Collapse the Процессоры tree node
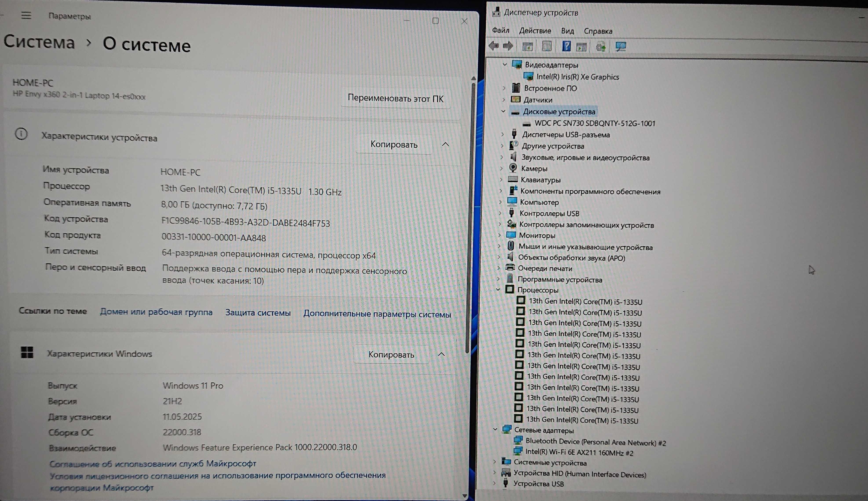The height and width of the screenshot is (501, 868). coord(498,289)
